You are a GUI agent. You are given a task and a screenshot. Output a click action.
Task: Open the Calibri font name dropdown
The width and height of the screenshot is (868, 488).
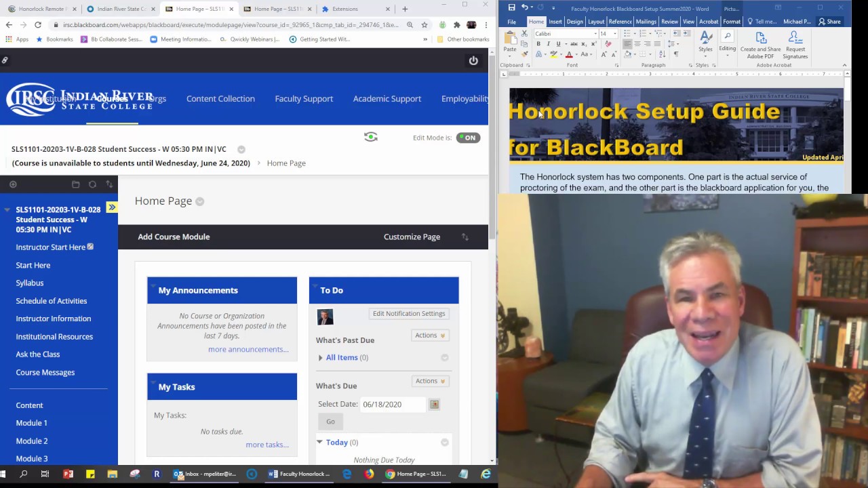[595, 34]
